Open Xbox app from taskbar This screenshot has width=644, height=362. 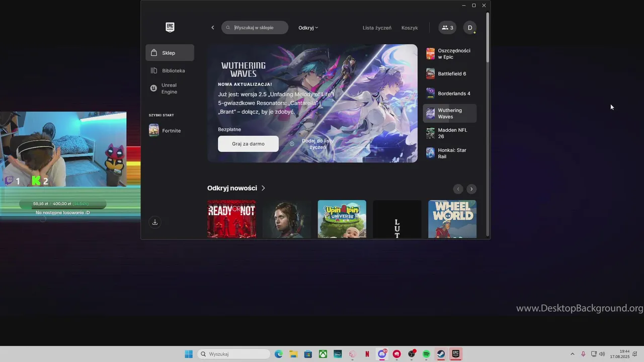323,354
